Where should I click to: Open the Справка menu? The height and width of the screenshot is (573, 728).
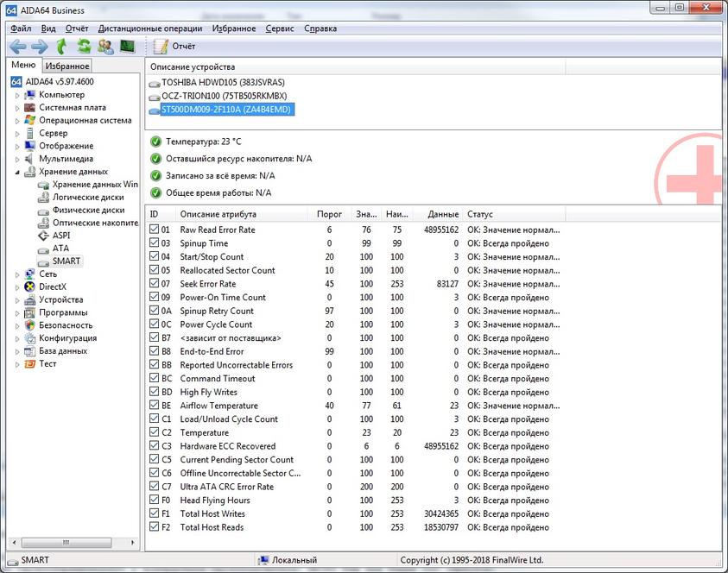coord(320,28)
